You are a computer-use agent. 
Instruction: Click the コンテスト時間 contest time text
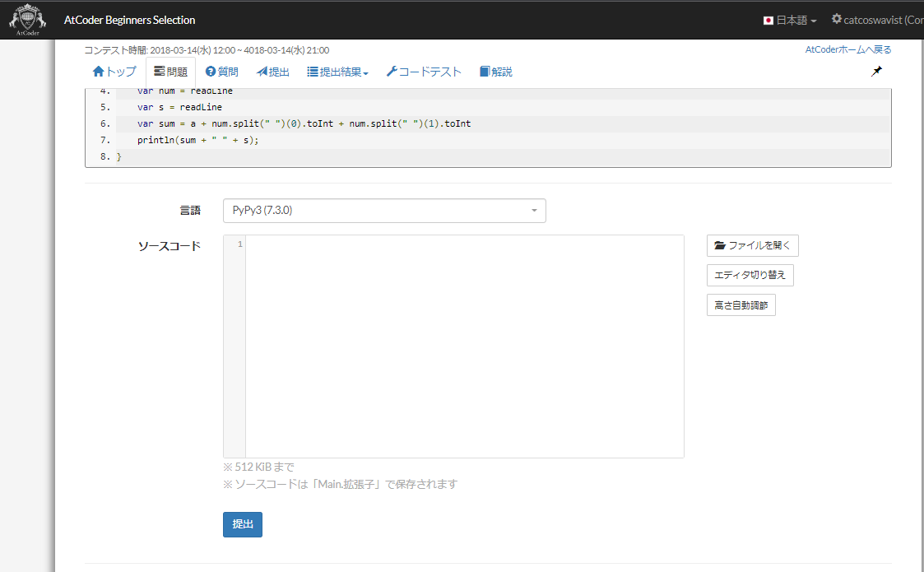pos(207,50)
